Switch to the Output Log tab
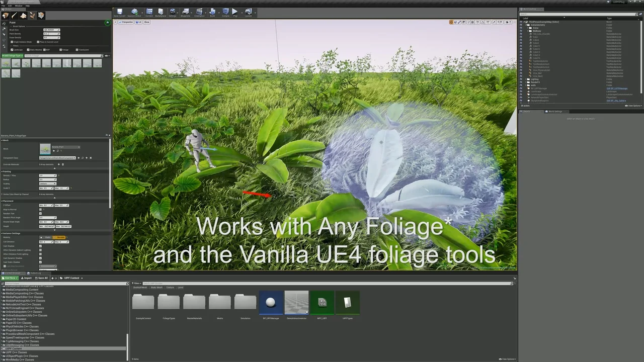Image resolution: width=644 pixels, height=362 pixels. (x=35, y=273)
